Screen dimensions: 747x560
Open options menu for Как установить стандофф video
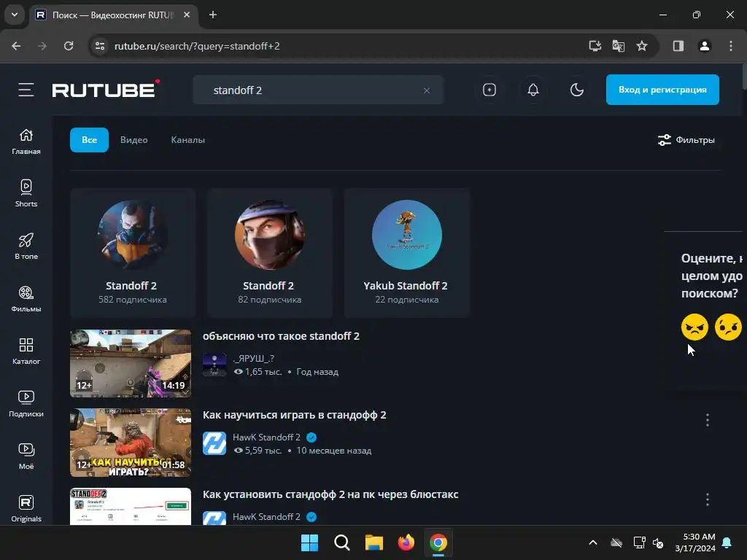click(x=708, y=499)
